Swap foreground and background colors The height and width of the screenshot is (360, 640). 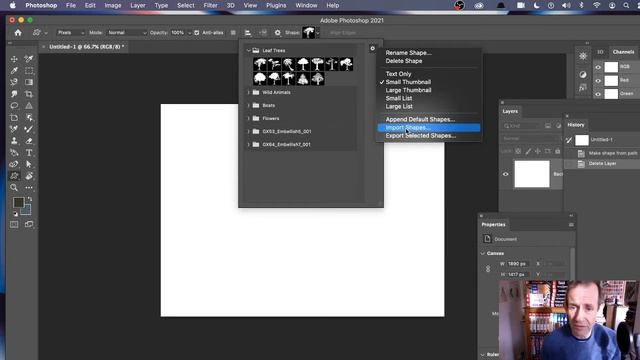coord(30,199)
